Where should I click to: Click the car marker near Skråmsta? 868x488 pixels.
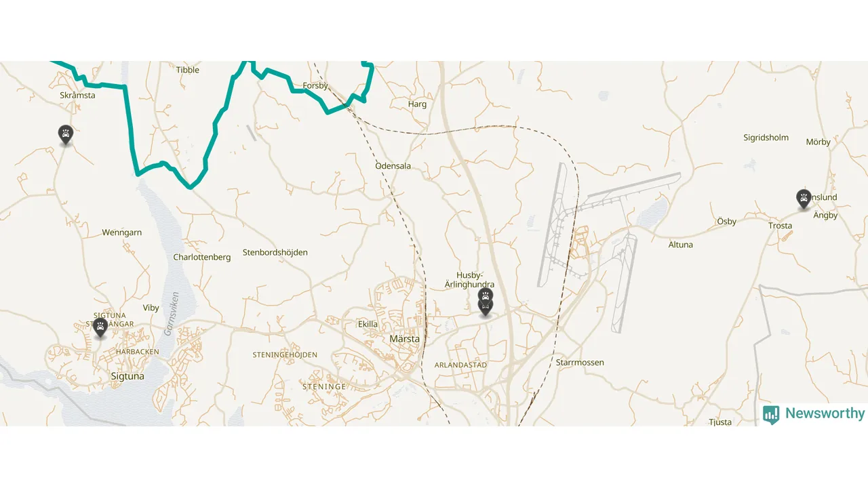pos(65,135)
